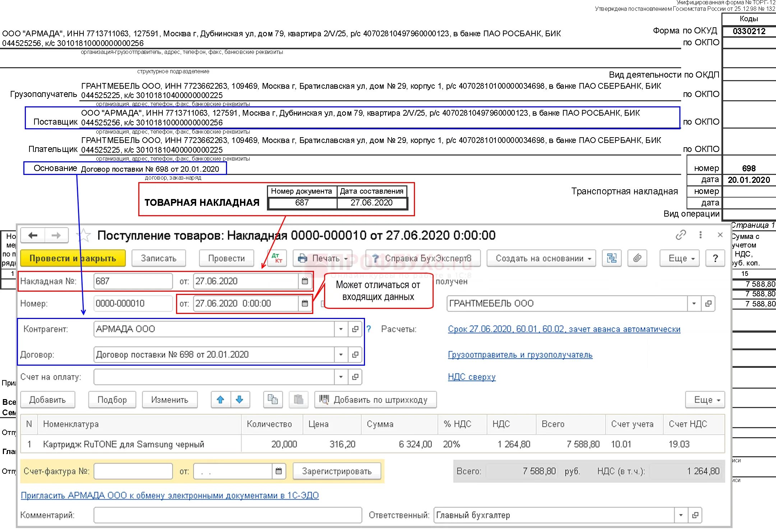This screenshot has height=532, width=776.
Task: Open attached files paperclip icon
Action: [x=637, y=258]
